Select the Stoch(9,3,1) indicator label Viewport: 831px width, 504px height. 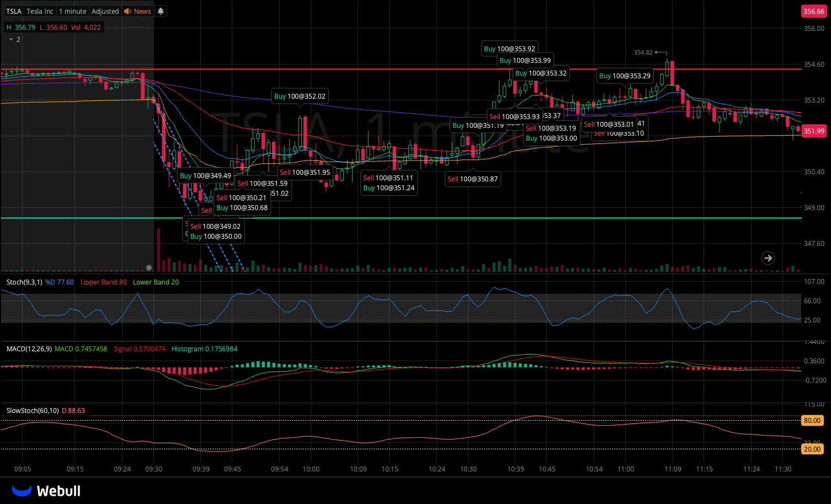tap(24, 282)
